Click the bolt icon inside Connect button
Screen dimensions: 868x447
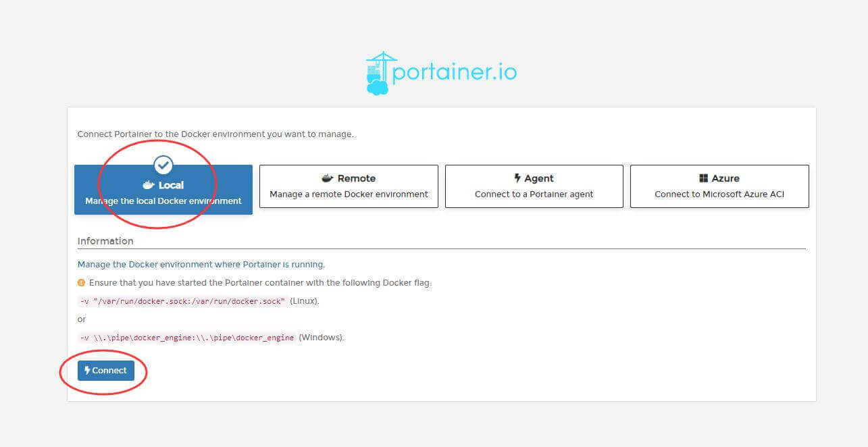click(87, 370)
